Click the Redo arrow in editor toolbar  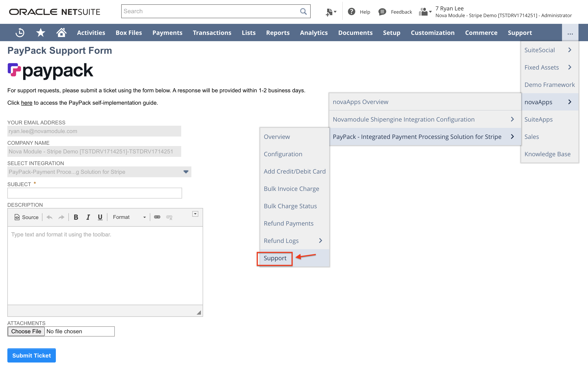(61, 217)
